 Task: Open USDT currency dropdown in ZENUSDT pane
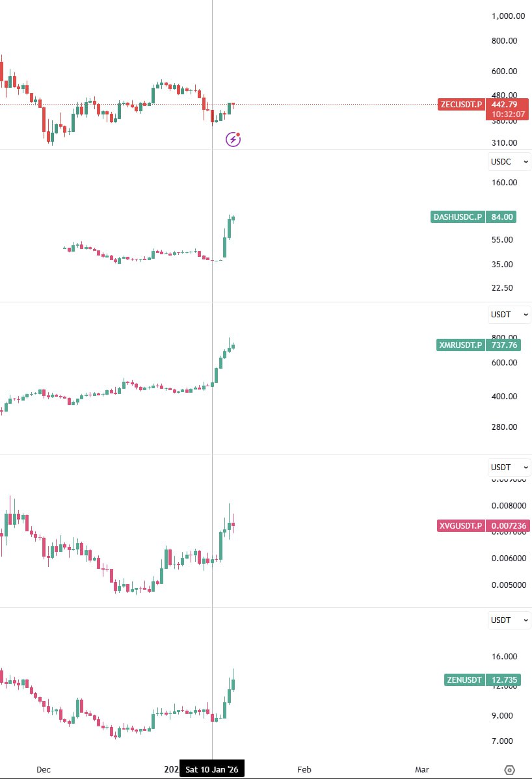[x=509, y=620]
